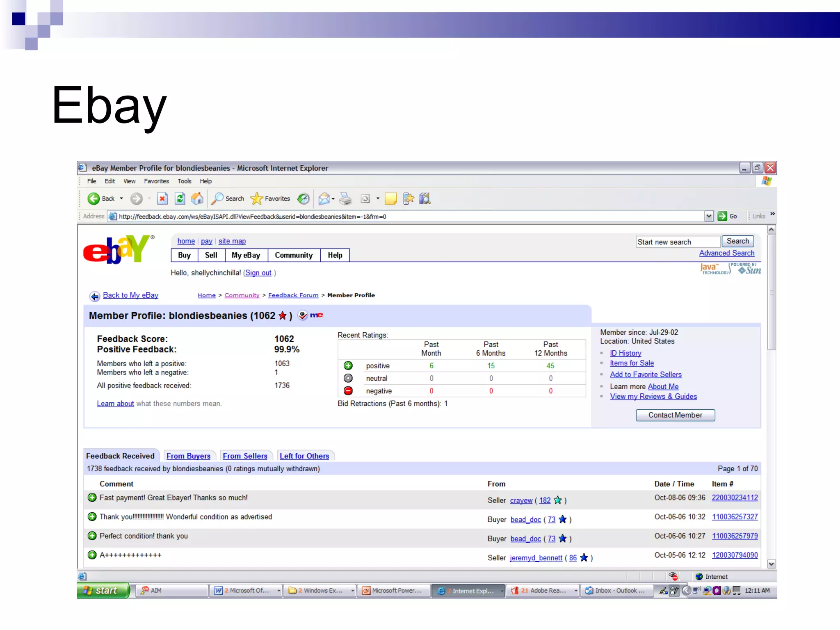Screen dimensions: 840x630
Task: Open the My eBay navigation tab
Action: [x=246, y=255]
